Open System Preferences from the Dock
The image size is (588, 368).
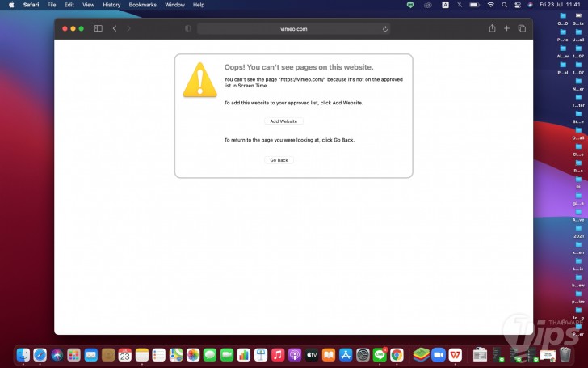coord(363,354)
